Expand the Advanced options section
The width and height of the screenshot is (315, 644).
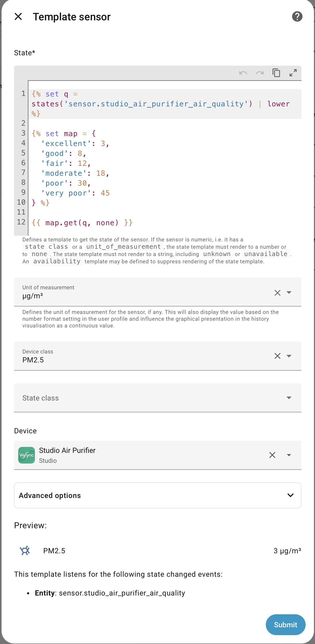157,495
